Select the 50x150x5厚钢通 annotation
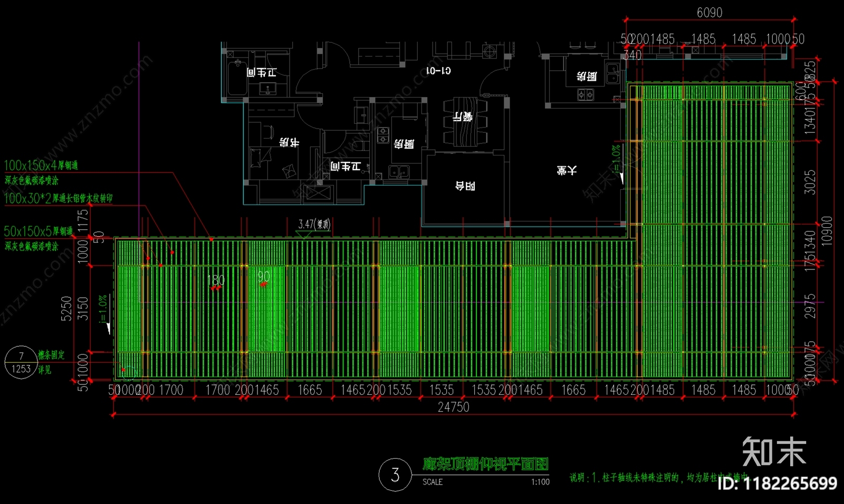 point(39,231)
